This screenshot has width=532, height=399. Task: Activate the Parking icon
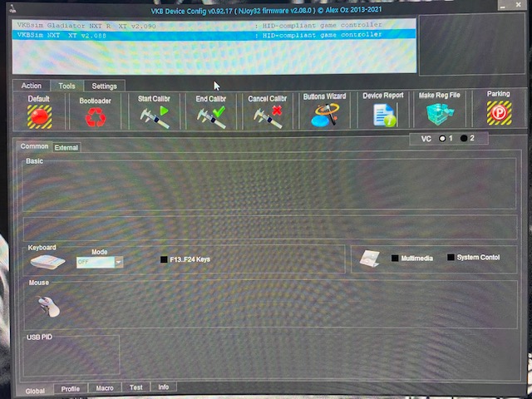pyautogui.click(x=498, y=114)
